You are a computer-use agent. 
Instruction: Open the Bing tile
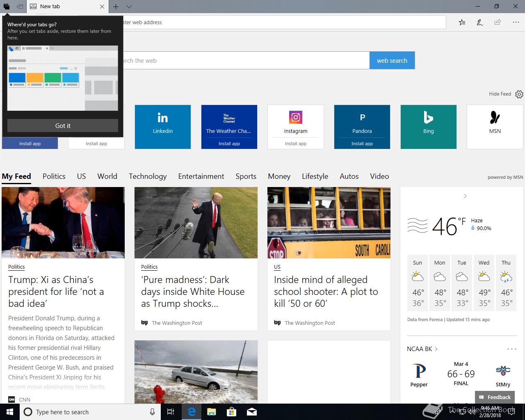pyautogui.click(x=429, y=127)
